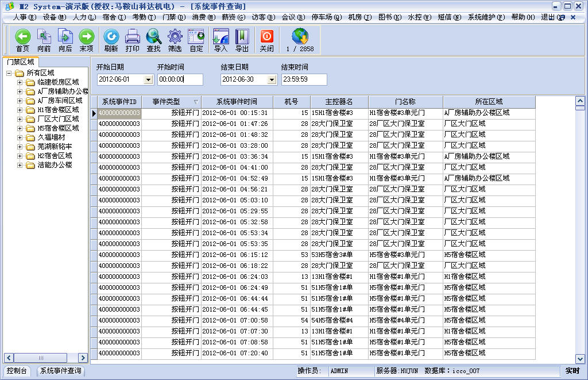Open the 开始日期 date dropdown
Screen dimensions: 588x380
(x=148, y=79)
